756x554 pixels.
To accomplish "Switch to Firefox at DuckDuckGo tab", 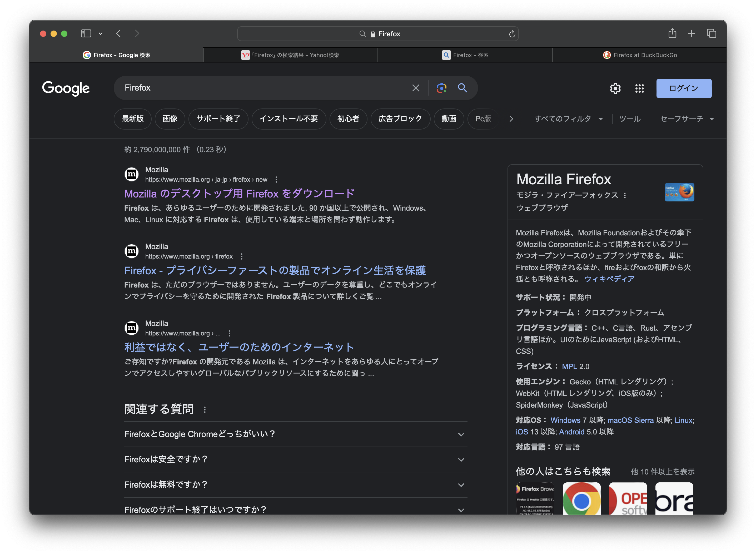I will coord(640,55).
